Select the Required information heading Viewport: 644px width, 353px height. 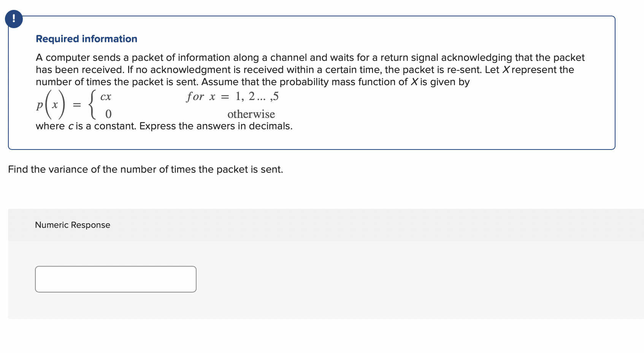coord(86,38)
